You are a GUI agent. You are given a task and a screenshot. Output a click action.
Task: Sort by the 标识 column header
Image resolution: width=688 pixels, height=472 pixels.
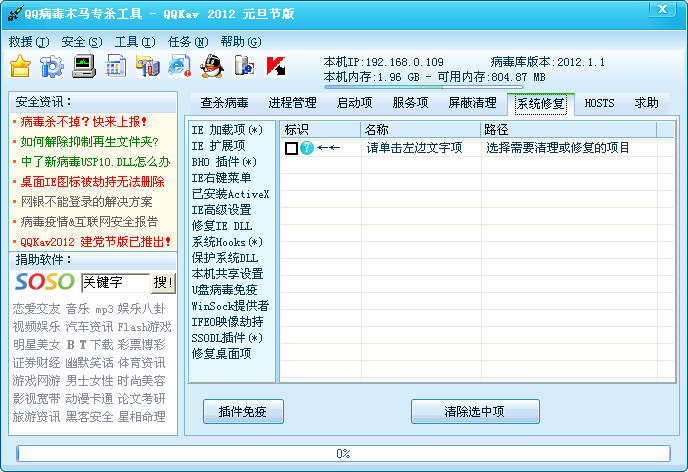(x=320, y=129)
